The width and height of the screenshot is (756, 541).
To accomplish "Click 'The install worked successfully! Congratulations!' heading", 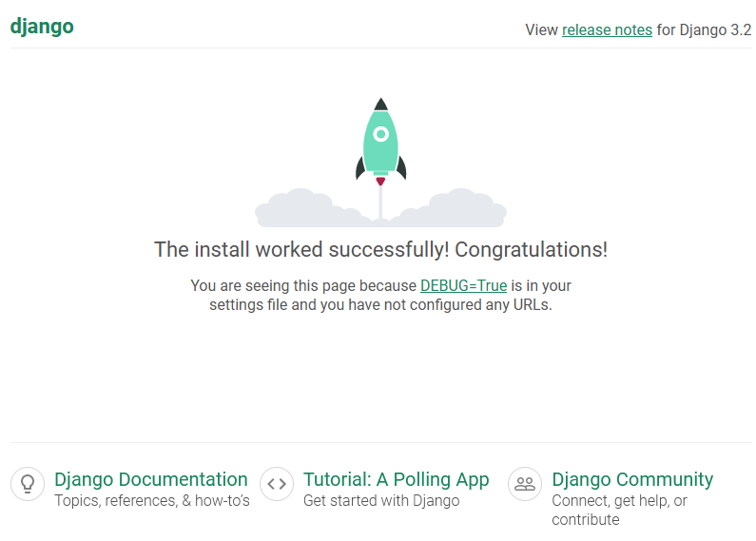I will click(x=381, y=250).
